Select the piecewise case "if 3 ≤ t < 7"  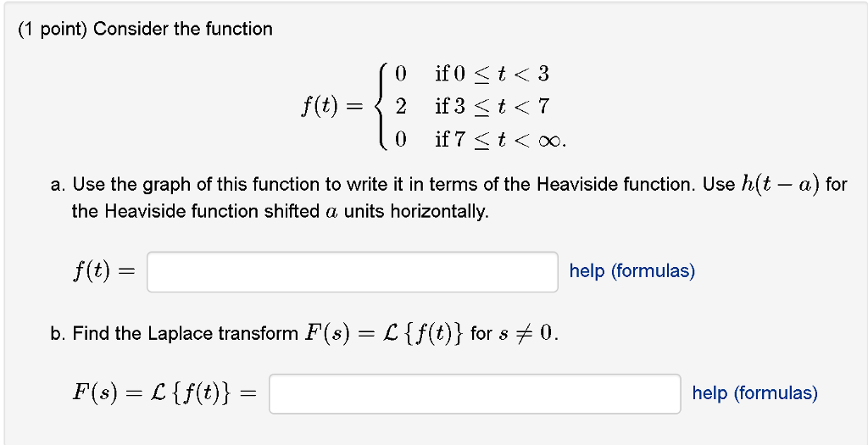[x=492, y=107]
